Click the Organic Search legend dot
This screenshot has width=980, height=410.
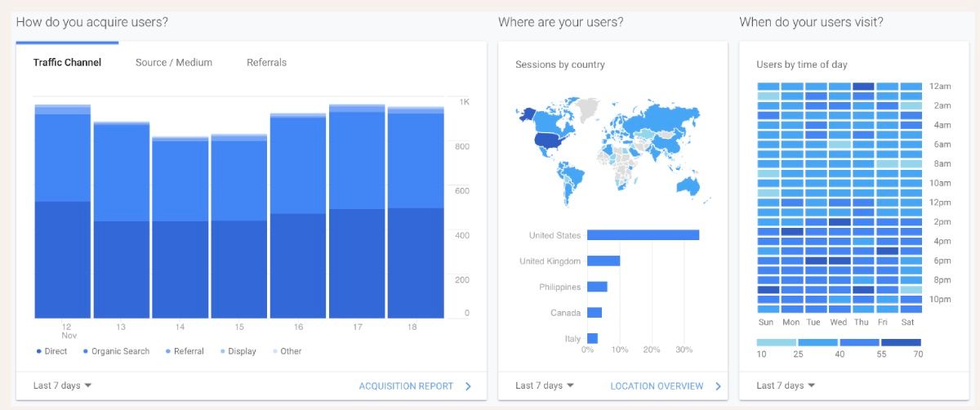pyautogui.click(x=86, y=351)
